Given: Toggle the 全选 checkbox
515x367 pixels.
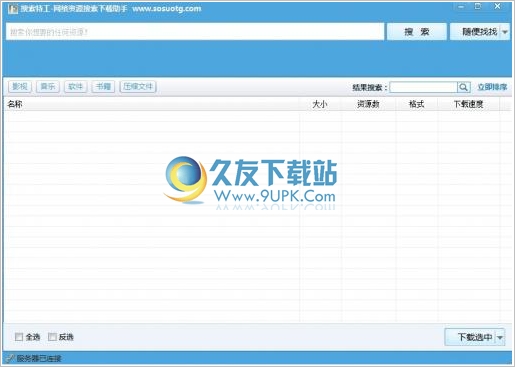Looking at the screenshot, I should pyautogui.click(x=19, y=337).
